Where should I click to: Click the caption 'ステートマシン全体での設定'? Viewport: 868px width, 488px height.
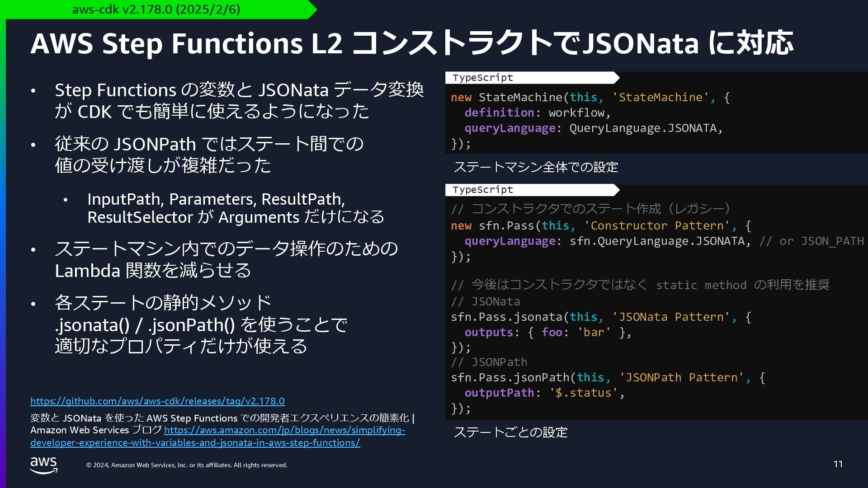click(536, 167)
